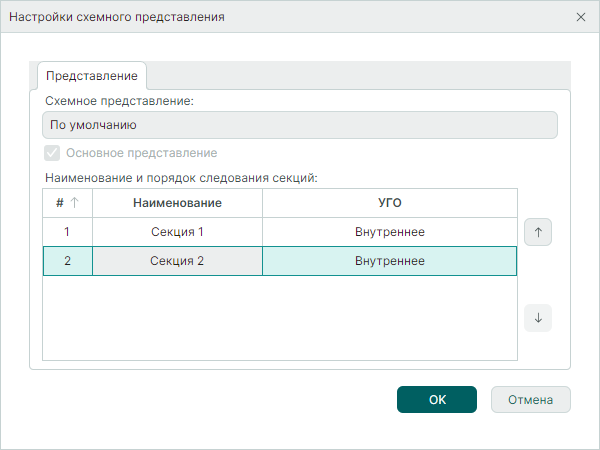The image size is (600, 450).
Task: Sort by the # column arrow
Action: (74, 203)
